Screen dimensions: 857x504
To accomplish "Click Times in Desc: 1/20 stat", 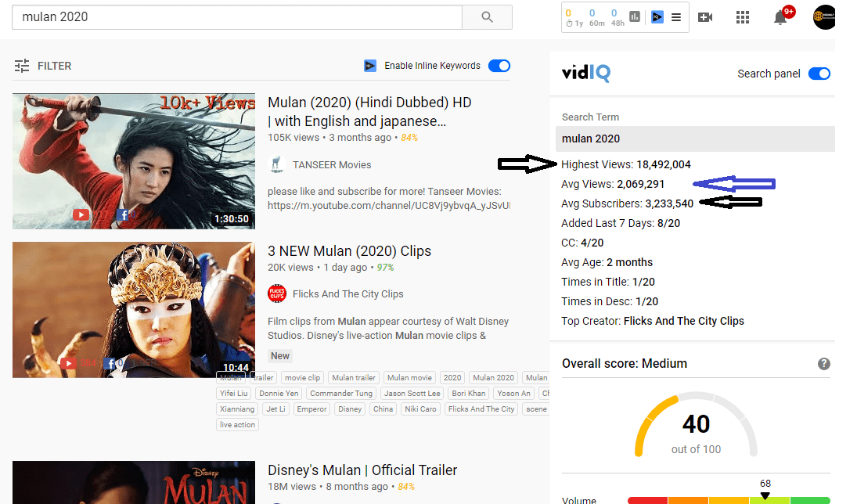I will [x=610, y=302].
